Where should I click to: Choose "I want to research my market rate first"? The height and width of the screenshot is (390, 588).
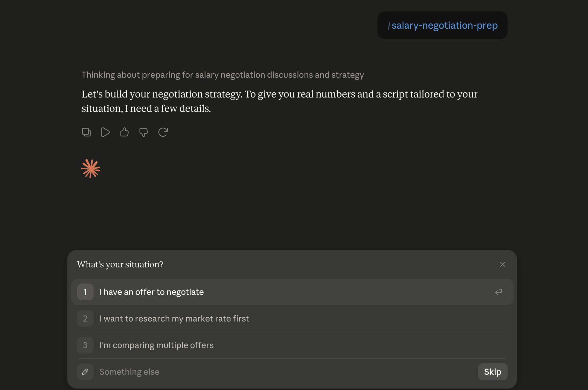pyautogui.click(x=292, y=319)
